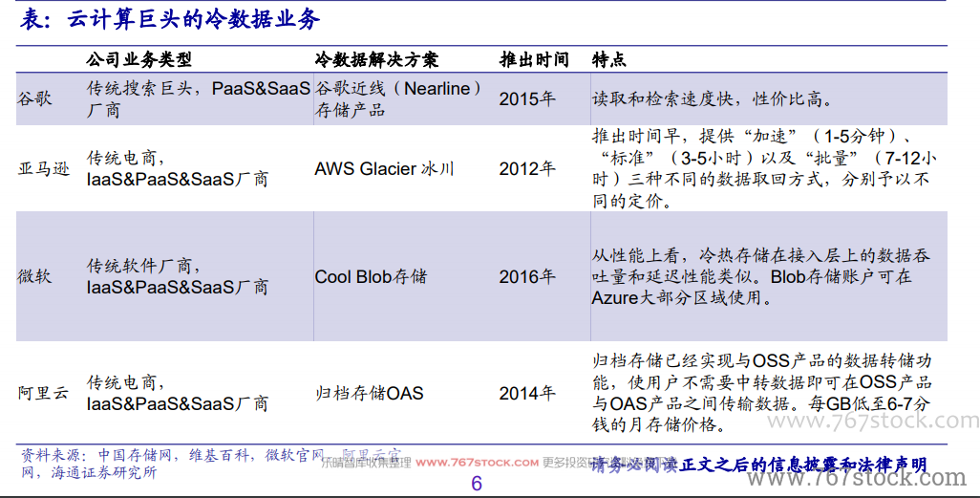
Task: Click Amazon's business type cell '传统电商'
Action: (178, 169)
